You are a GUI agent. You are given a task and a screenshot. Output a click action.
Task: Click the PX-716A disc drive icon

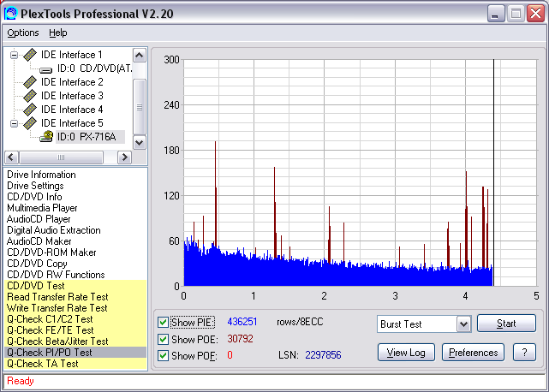pyautogui.click(x=46, y=136)
